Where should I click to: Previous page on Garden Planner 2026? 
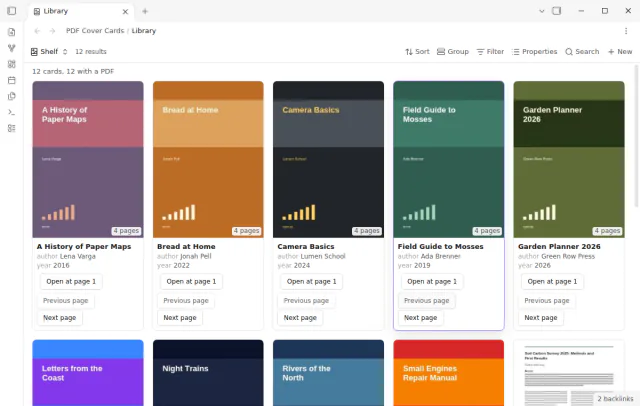click(x=547, y=301)
